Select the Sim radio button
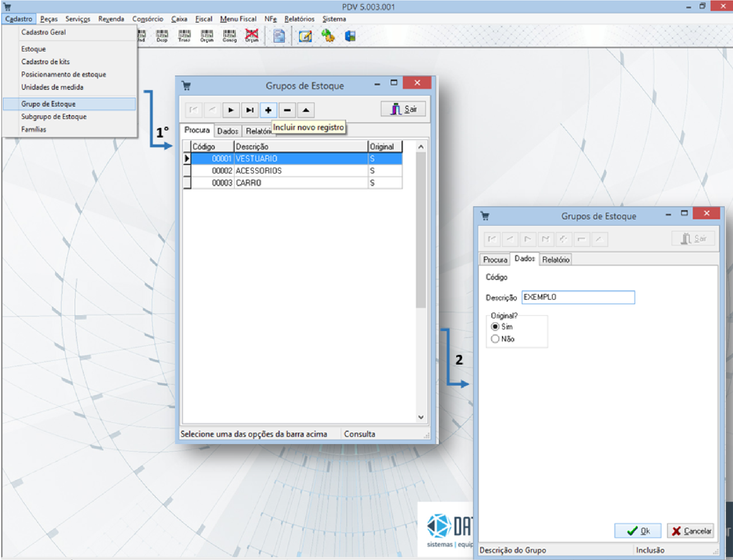733x560 pixels. point(495,327)
